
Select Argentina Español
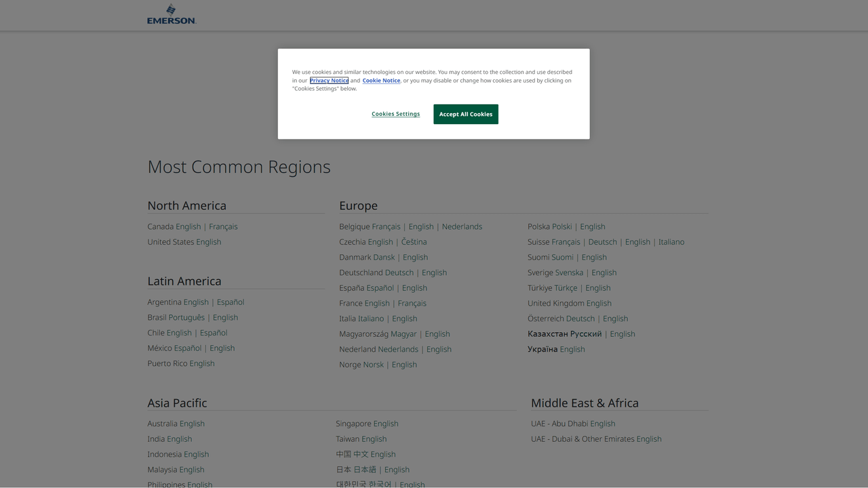coord(230,302)
